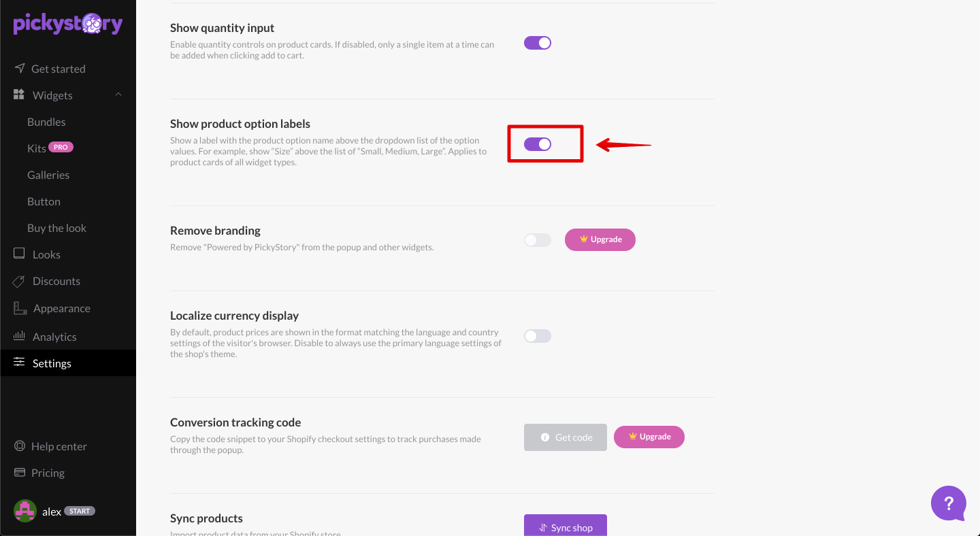This screenshot has width=980, height=536.
Task: Turn off Show product option labels toggle
Action: [x=538, y=144]
